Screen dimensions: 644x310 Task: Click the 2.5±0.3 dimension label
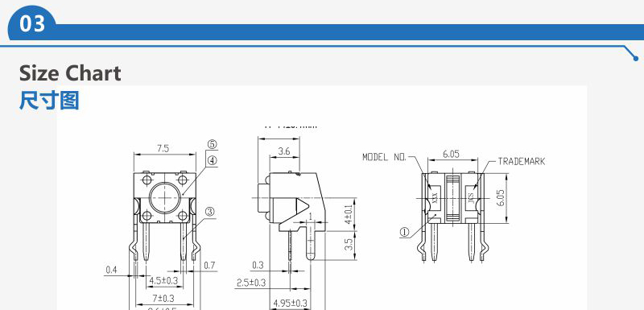[251, 283]
